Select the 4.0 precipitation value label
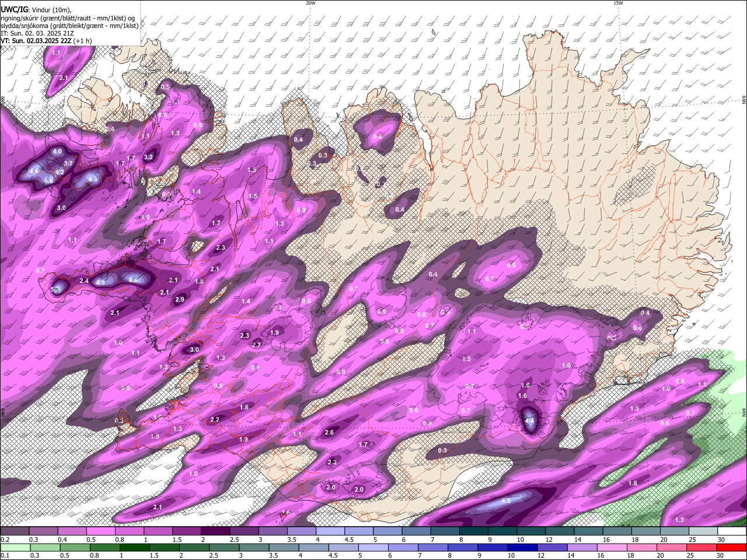747x560 pixels. click(x=57, y=151)
